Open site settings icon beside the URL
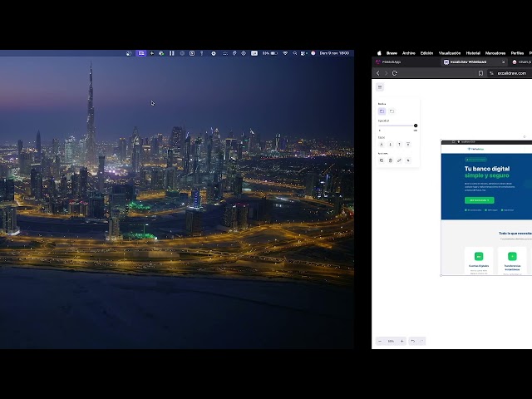The image size is (532, 399). pos(491,73)
